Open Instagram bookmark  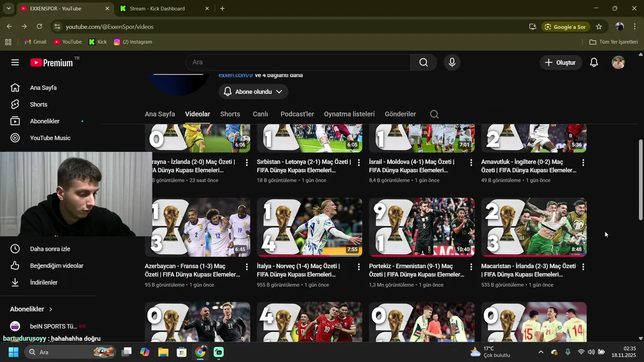(x=133, y=42)
